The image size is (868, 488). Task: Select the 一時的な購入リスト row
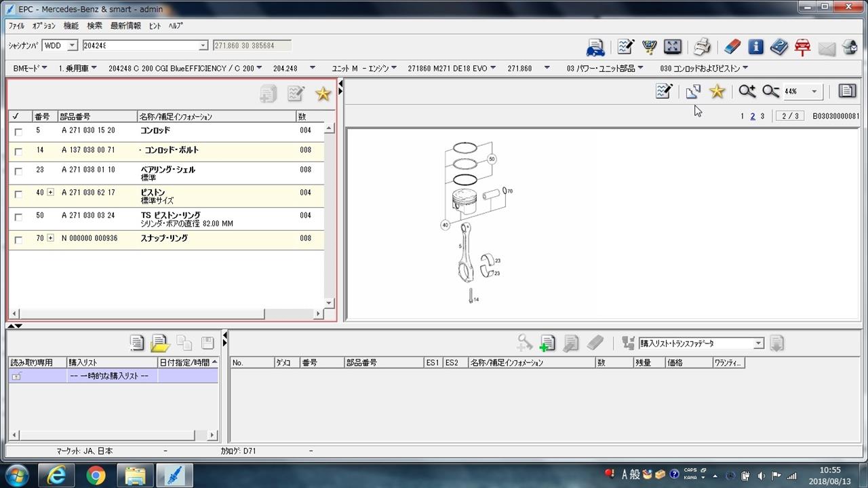[x=113, y=376]
